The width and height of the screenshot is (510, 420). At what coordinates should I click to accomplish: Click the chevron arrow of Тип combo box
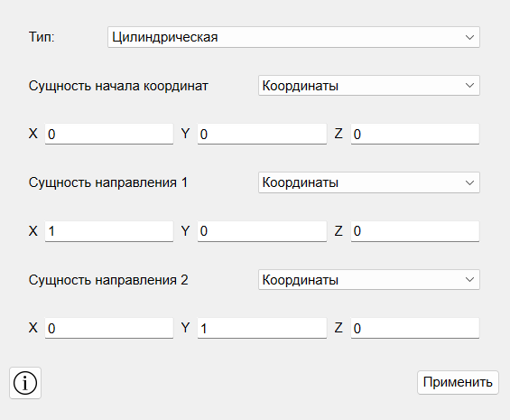pos(469,37)
